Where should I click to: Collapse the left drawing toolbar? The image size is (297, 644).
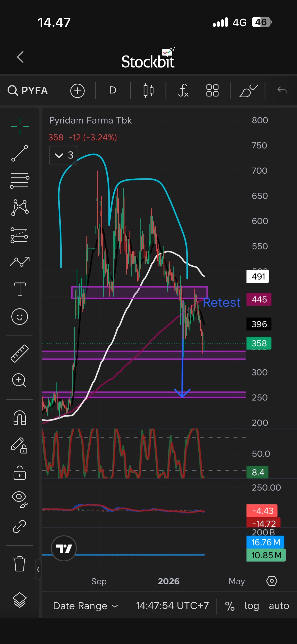tap(38, 569)
